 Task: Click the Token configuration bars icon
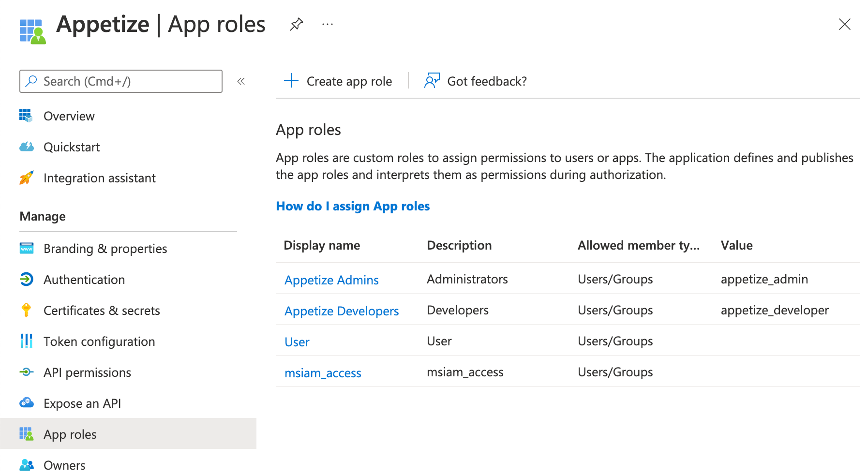tap(26, 341)
